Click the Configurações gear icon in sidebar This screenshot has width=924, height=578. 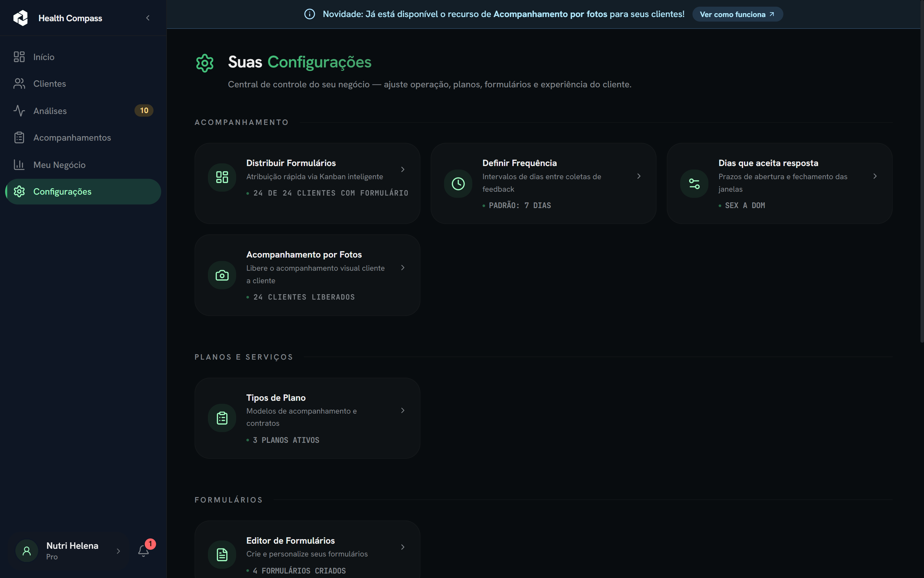(19, 191)
